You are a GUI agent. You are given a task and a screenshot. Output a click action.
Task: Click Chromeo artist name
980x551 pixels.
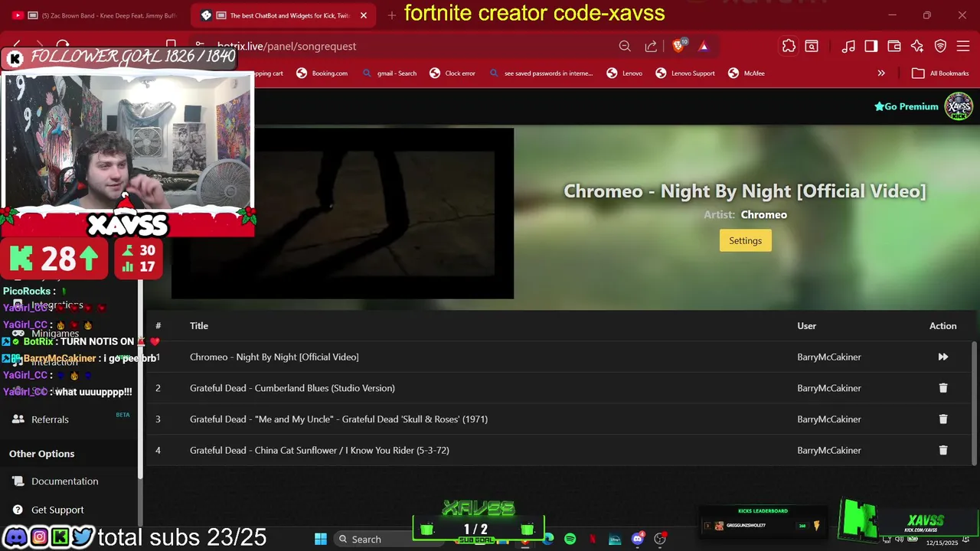coord(763,215)
